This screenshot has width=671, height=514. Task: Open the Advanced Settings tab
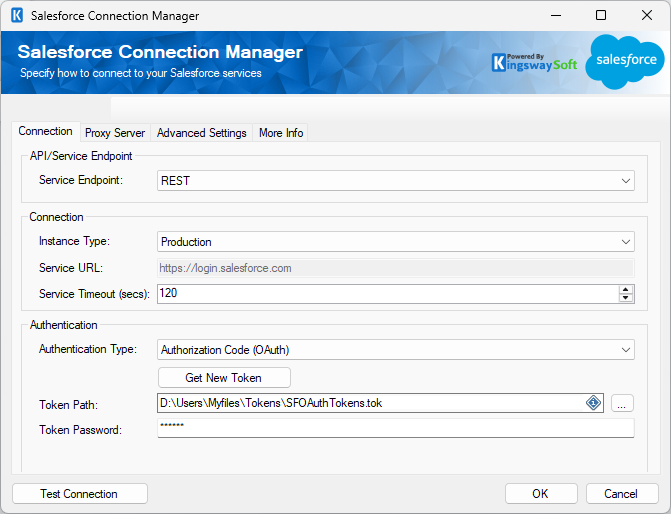coord(201,133)
